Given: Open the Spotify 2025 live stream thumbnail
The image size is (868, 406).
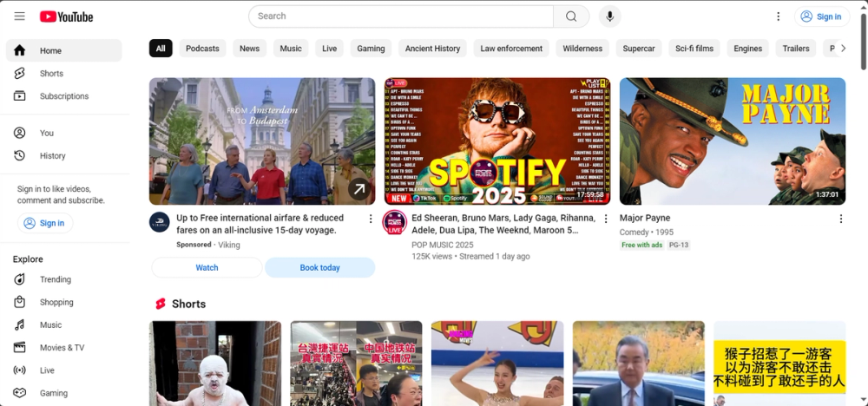Looking at the screenshot, I should tap(497, 141).
